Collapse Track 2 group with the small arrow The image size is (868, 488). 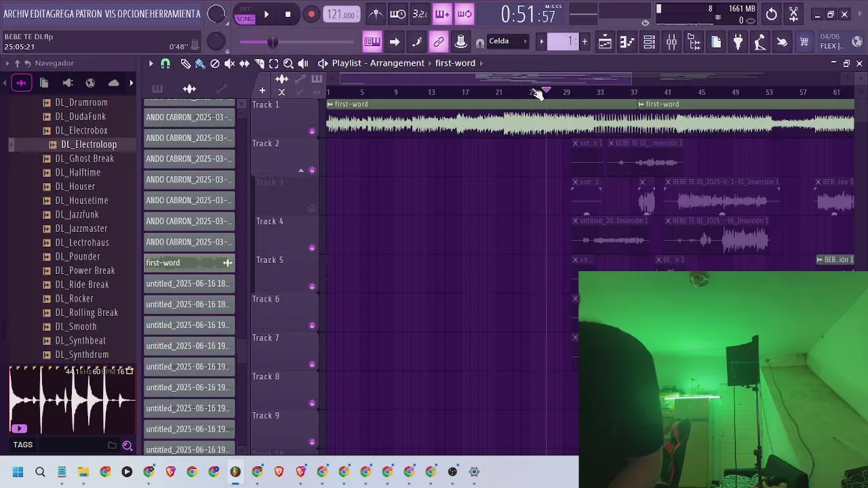(x=301, y=170)
